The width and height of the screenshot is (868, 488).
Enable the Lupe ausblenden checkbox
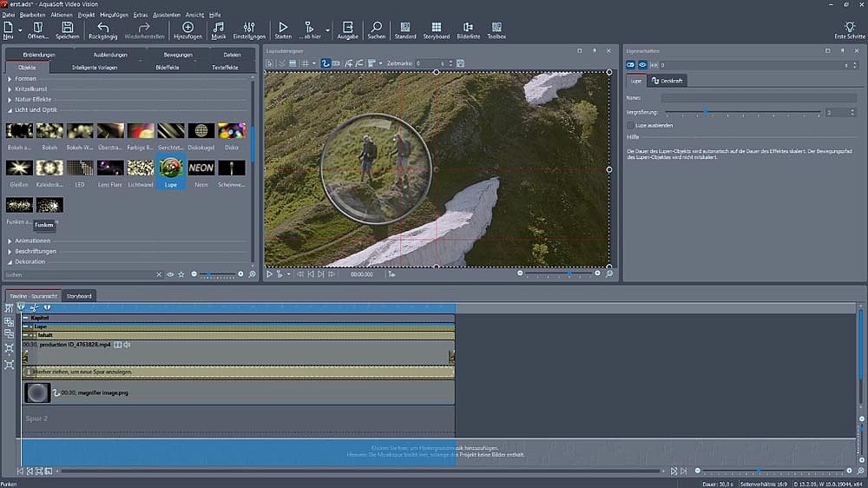631,125
